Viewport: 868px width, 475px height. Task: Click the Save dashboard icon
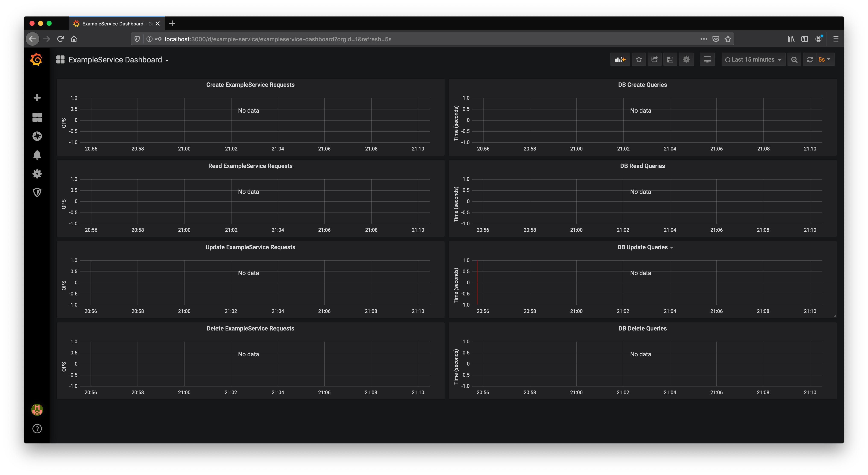tap(670, 60)
